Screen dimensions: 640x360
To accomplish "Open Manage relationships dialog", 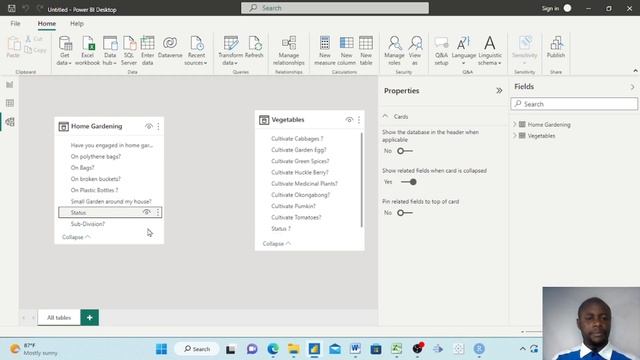I will (x=289, y=51).
